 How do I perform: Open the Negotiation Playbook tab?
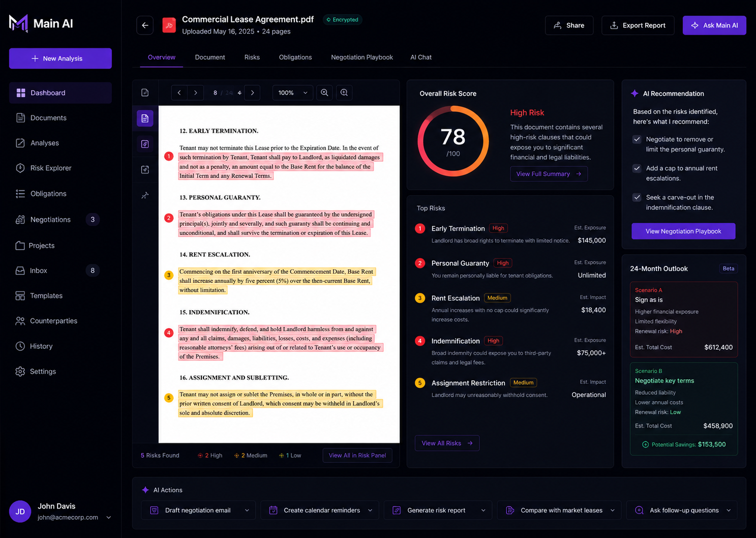tap(362, 57)
